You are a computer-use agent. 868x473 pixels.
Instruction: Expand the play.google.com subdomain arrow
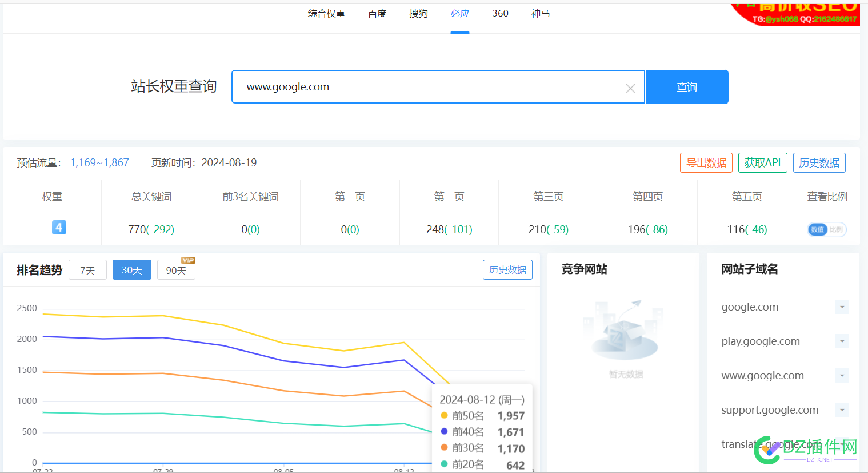(x=842, y=341)
